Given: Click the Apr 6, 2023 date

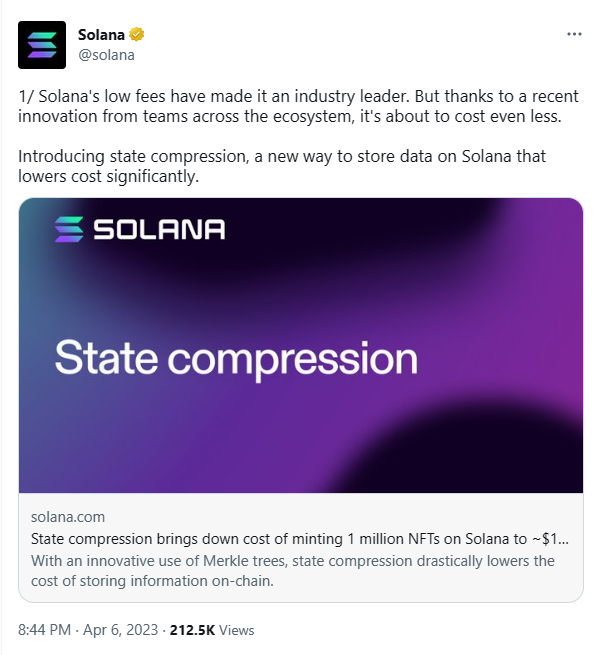Looking at the screenshot, I should tap(120, 630).
